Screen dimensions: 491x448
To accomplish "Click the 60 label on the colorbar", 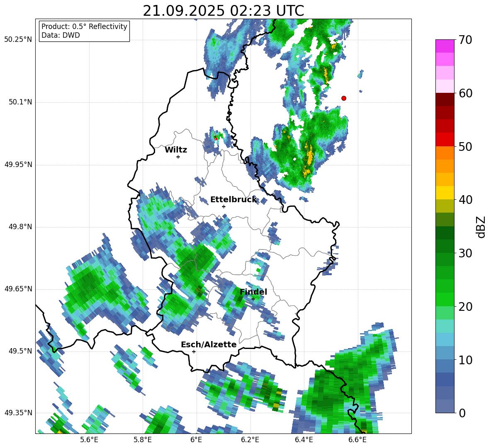I will pyautogui.click(x=465, y=93).
